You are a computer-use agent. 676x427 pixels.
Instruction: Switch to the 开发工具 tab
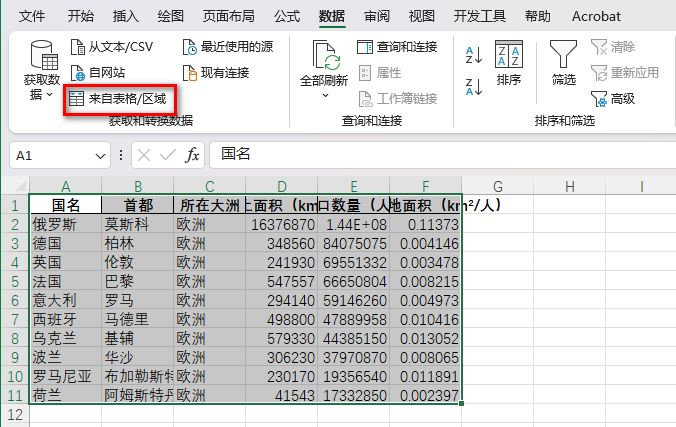click(x=479, y=16)
